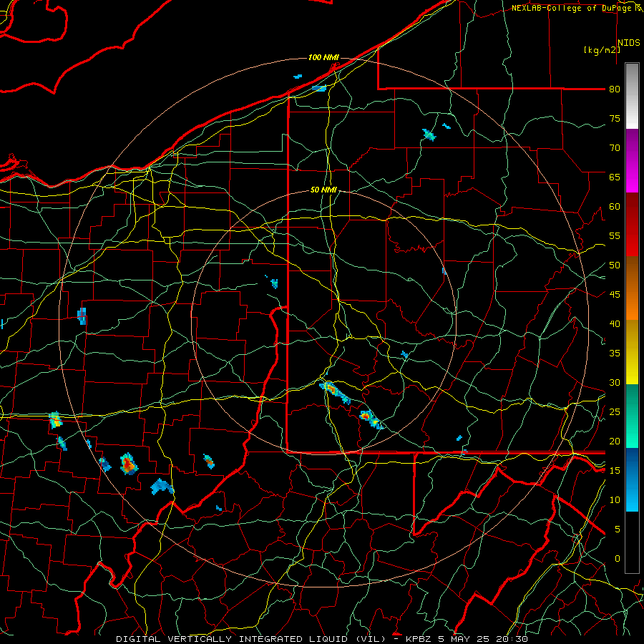This screenshot has height=644, width=644.
Task: Click the 5 value on the scale
Action: (618, 530)
